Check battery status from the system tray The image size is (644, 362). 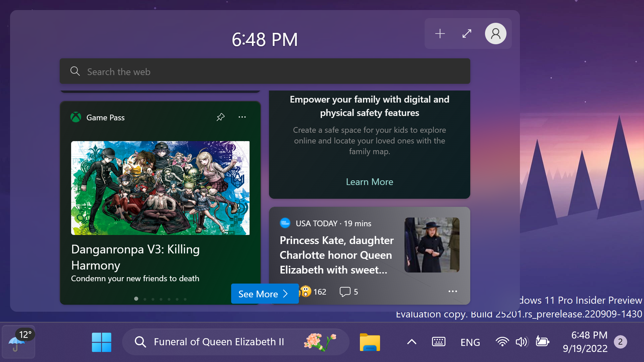(542, 342)
